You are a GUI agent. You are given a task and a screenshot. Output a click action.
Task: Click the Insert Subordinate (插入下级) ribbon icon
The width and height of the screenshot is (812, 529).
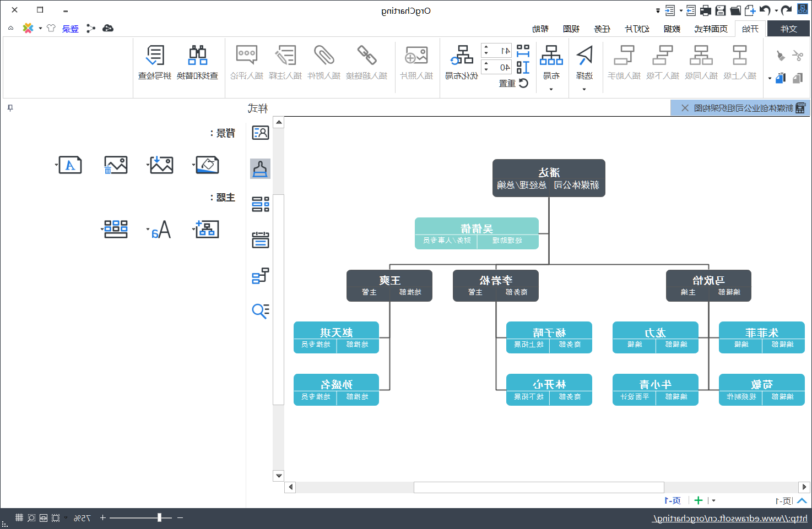663,56
